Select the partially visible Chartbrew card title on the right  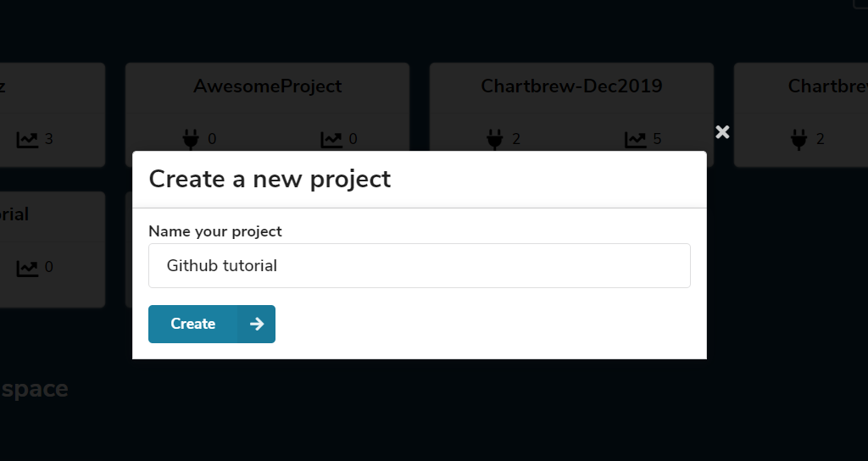(826, 86)
